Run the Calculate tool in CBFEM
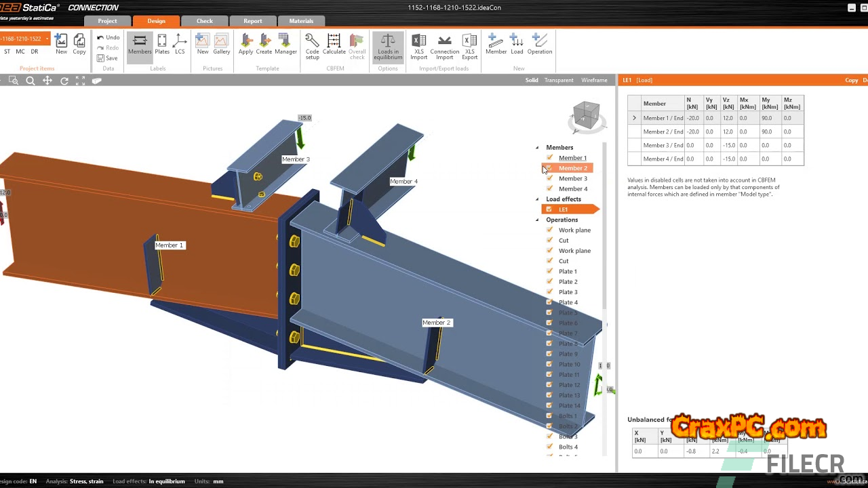Viewport: 868px width, 488px height. point(334,45)
